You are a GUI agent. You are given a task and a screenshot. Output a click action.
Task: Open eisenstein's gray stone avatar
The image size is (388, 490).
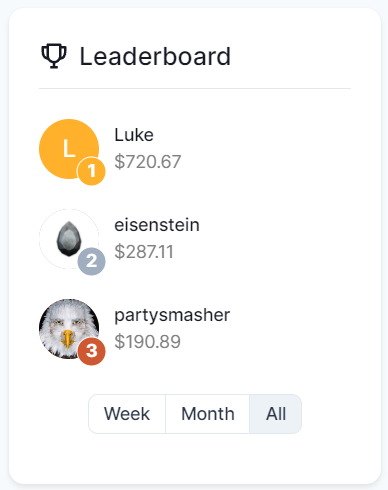[x=69, y=239]
